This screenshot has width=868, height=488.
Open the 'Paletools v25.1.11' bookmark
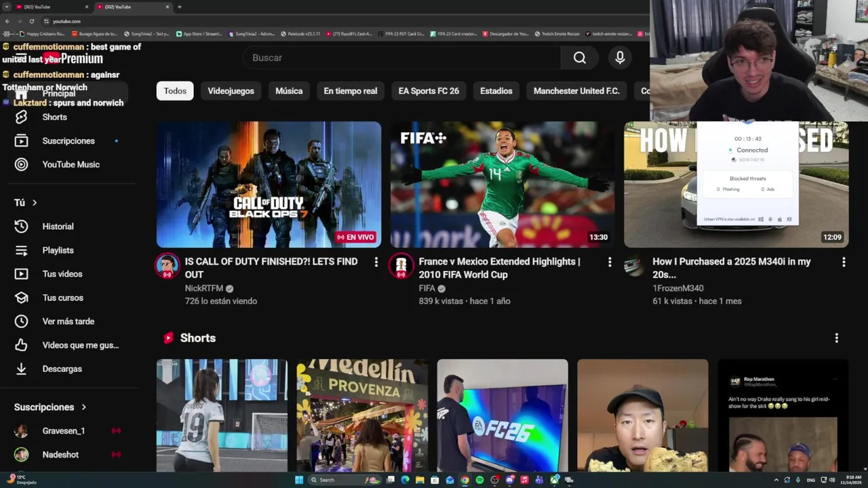click(x=300, y=34)
